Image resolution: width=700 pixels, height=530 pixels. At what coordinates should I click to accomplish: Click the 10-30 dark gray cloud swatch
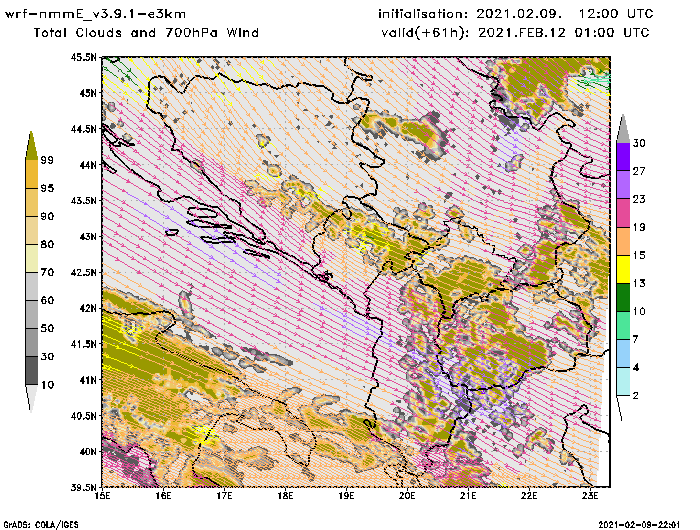32,371
